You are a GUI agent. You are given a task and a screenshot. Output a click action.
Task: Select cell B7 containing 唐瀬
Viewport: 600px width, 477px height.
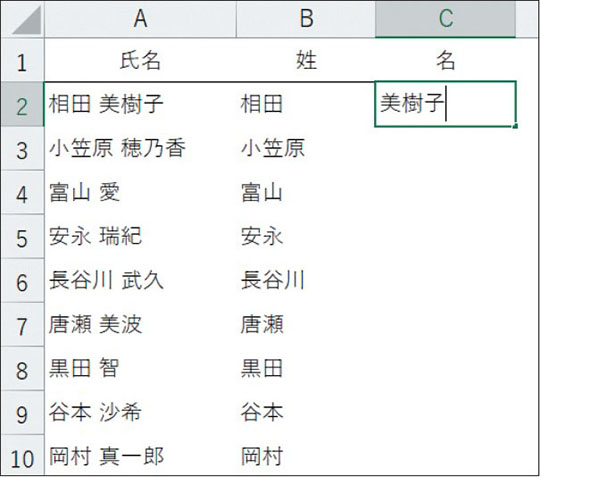tap(306, 324)
